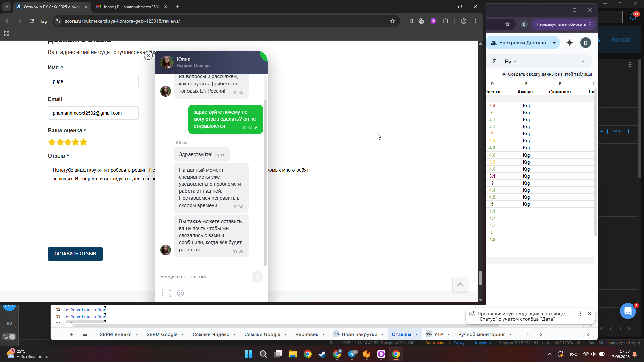Open a new browser tab

click(x=178, y=7)
